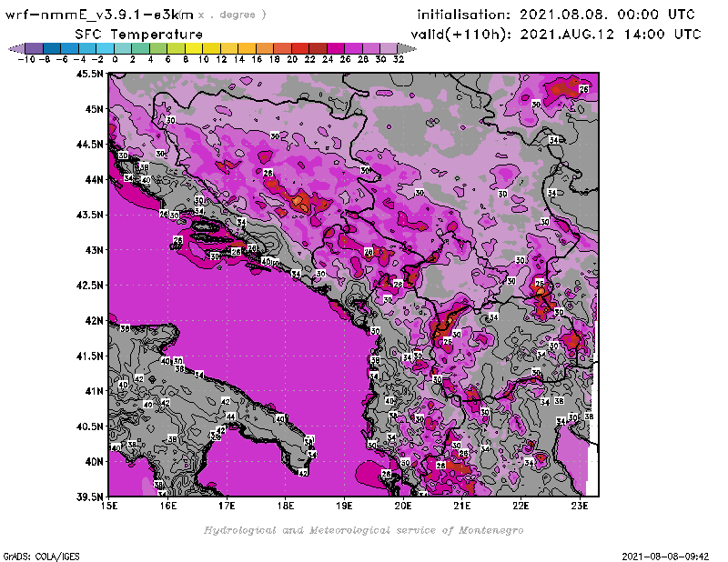Select the '22E' longitude label

coord(521,507)
